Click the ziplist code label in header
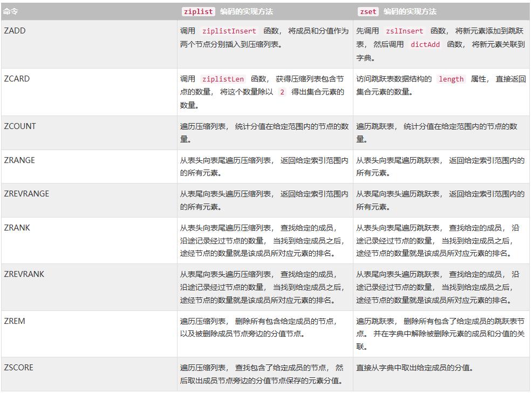 (x=198, y=11)
